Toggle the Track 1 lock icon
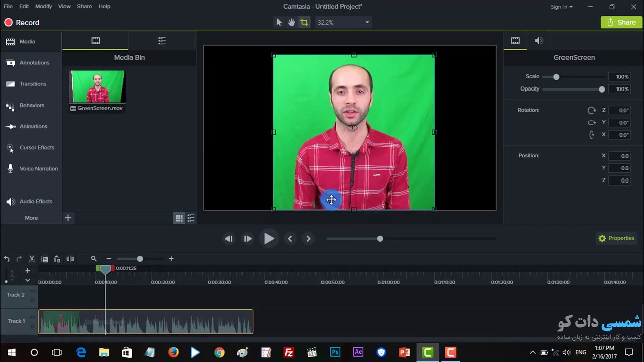The height and width of the screenshot is (362, 644). click(33, 326)
